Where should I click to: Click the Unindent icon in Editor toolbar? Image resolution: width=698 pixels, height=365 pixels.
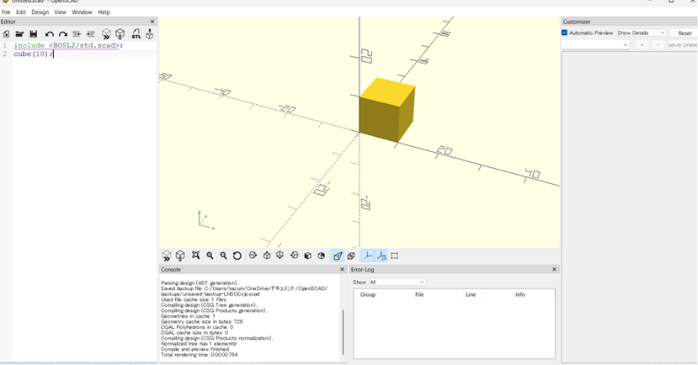point(77,34)
